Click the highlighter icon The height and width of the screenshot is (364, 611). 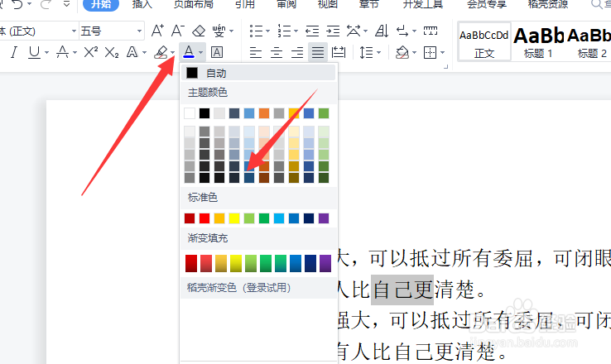tap(161, 52)
